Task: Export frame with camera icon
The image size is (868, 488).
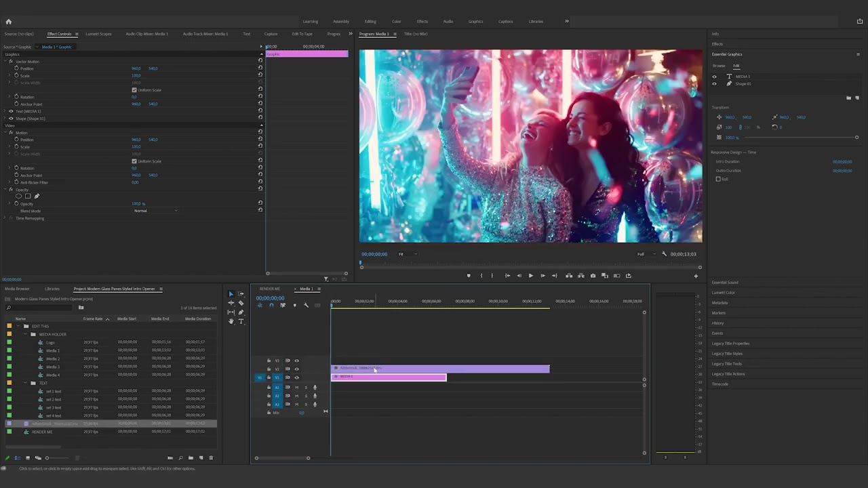Action: pyautogui.click(x=593, y=276)
